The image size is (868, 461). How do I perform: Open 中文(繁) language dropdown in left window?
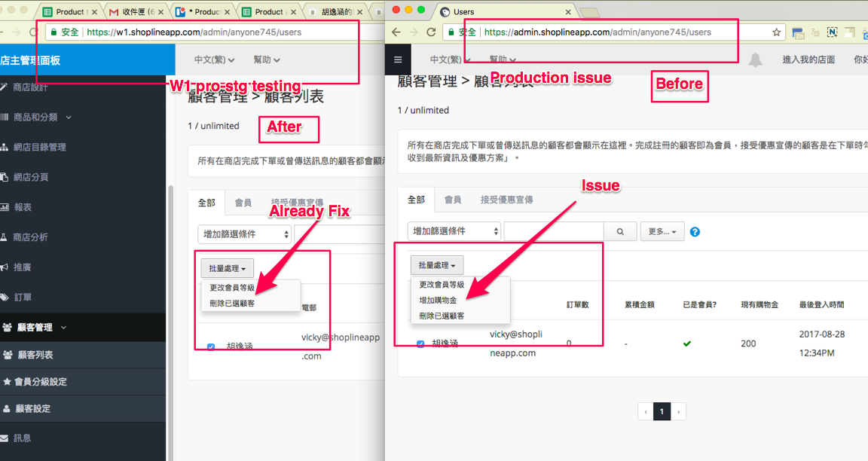(214, 60)
